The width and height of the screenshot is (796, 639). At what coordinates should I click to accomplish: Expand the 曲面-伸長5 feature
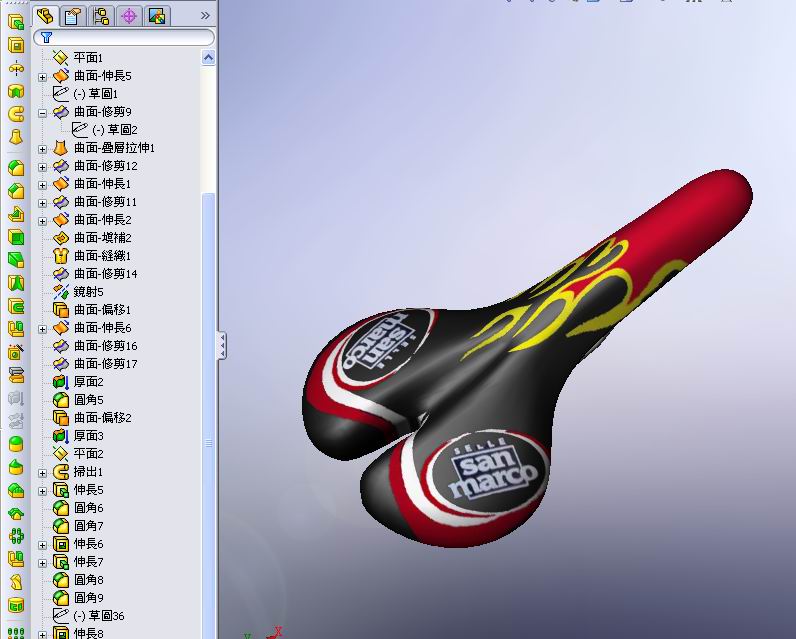[43, 77]
